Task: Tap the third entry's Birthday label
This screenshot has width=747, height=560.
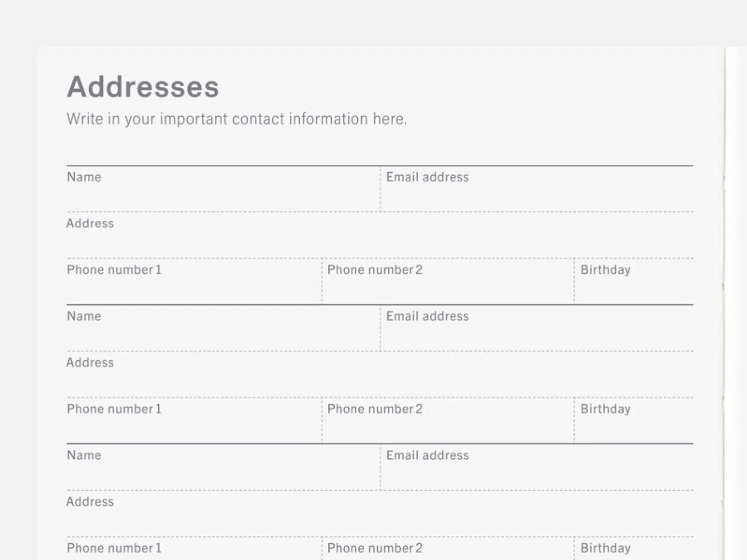Action: pyautogui.click(x=606, y=548)
